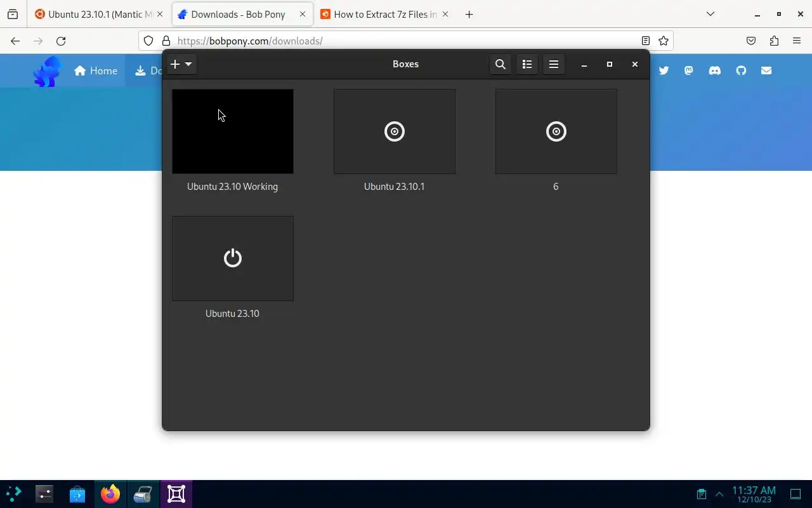List all tabs dropdown arrow in Firefox
Viewport: 812px width, 508px height.
(710, 14)
